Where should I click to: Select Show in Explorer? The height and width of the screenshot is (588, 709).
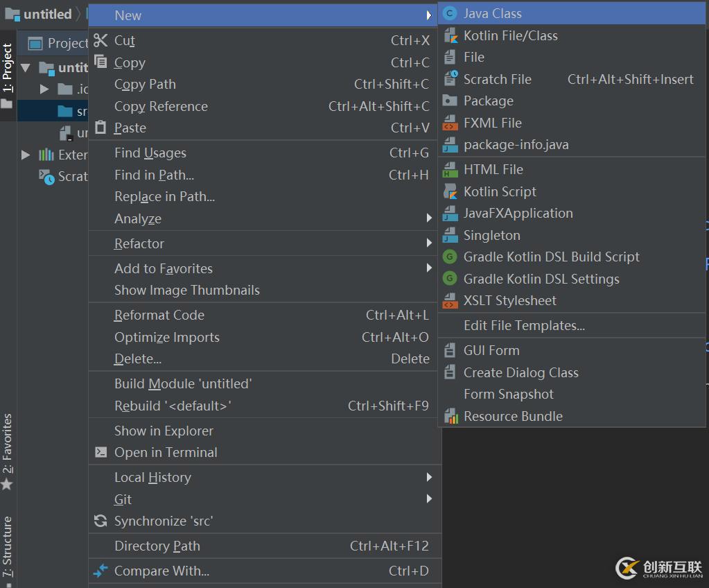[x=265, y=431]
